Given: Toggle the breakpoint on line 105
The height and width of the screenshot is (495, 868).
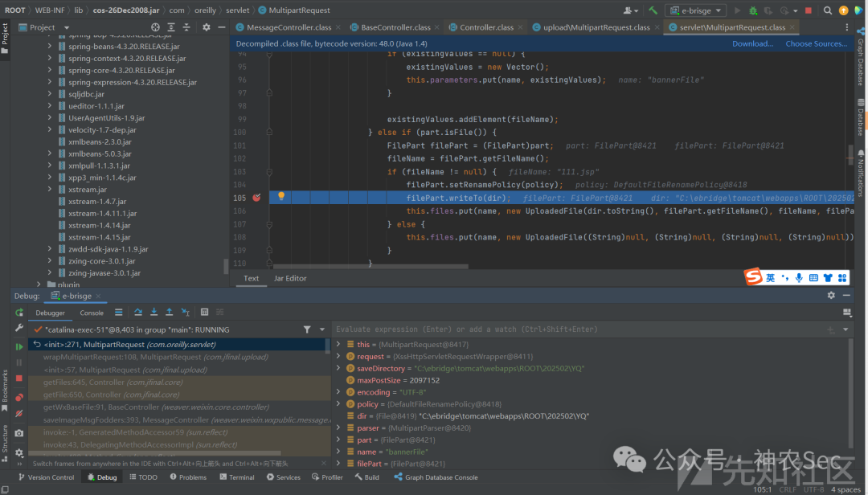Looking at the screenshot, I should click(x=256, y=197).
